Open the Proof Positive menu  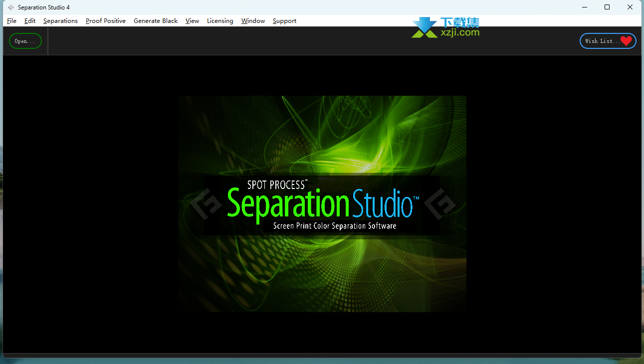click(x=106, y=21)
